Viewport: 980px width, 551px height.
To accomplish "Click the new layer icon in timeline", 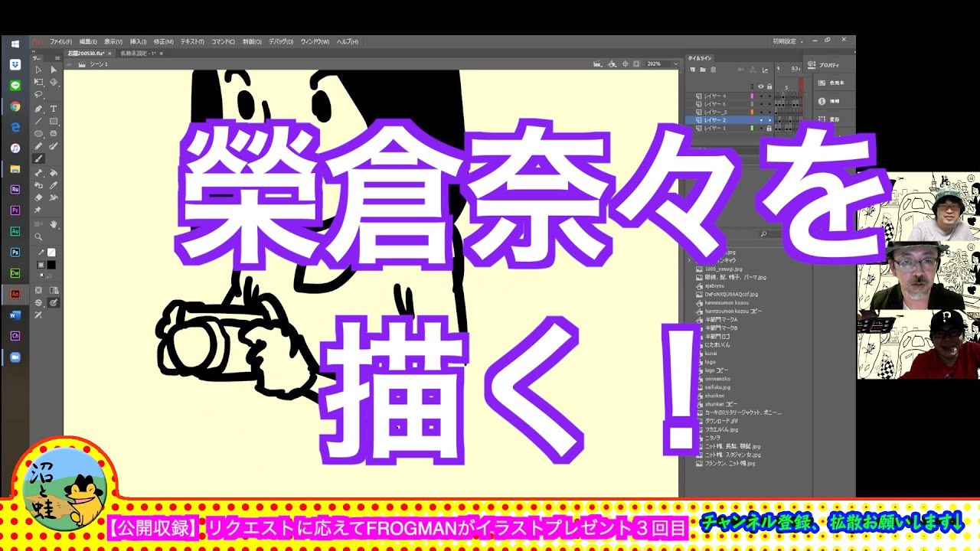I will pyautogui.click(x=693, y=70).
